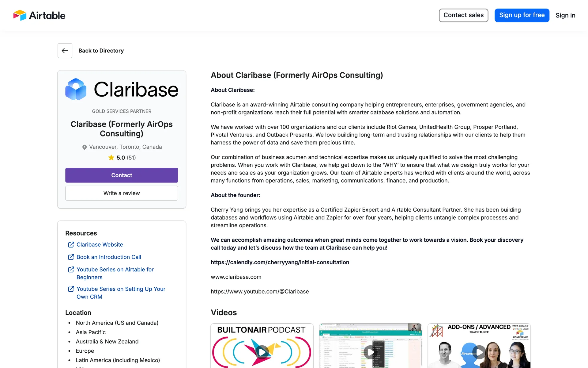This screenshot has width=588, height=368.
Task: Click the gold star rating icon
Action: [111, 158]
